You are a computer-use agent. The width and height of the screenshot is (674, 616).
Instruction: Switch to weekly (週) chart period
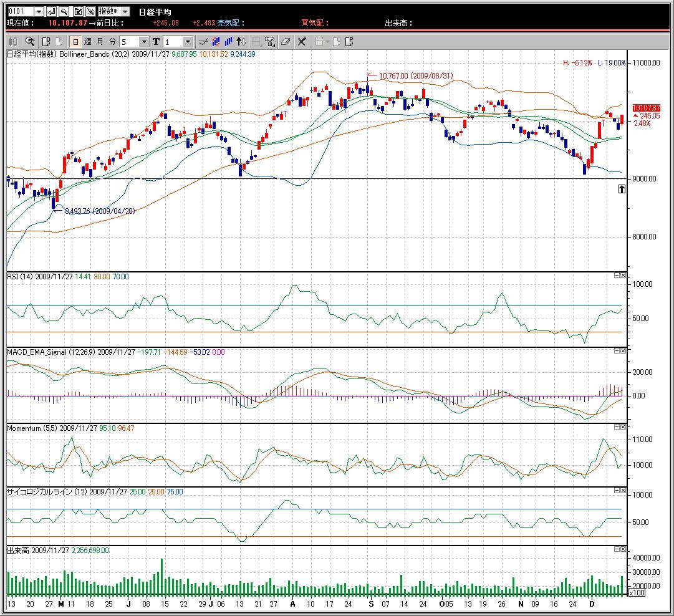pyautogui.click(x=87, y=42)
